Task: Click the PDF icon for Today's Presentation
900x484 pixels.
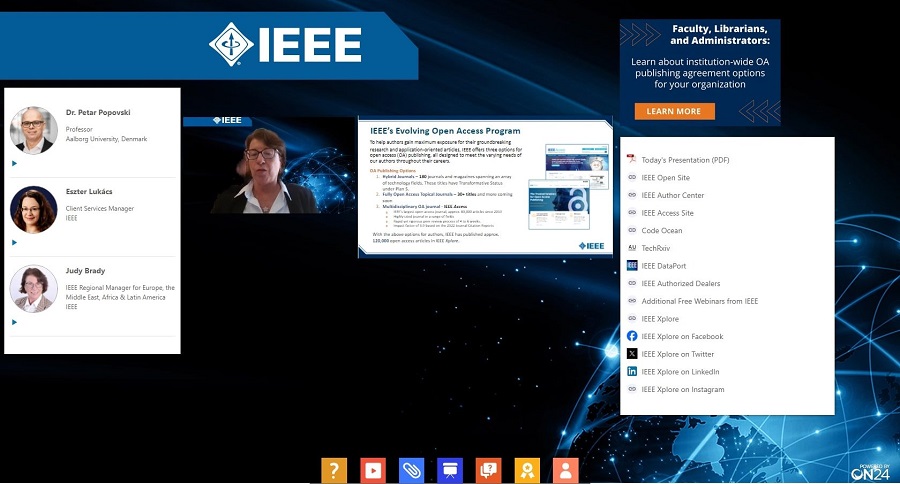Action: tap(631, 160)
